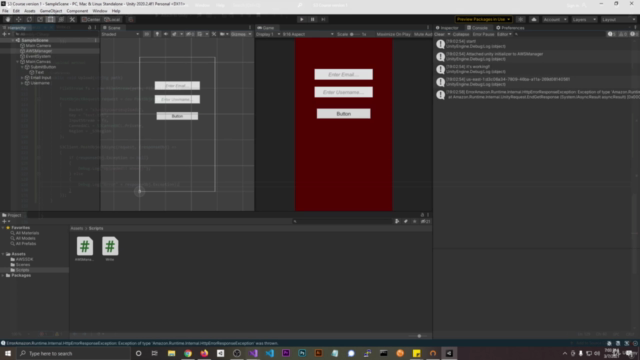Open the Edit menu

(16, 11)
